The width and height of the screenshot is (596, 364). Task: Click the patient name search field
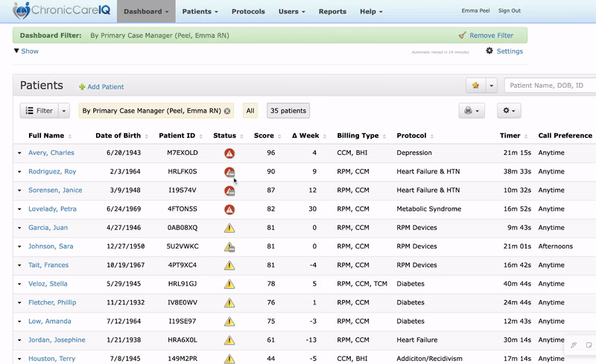tap(550, 86)
